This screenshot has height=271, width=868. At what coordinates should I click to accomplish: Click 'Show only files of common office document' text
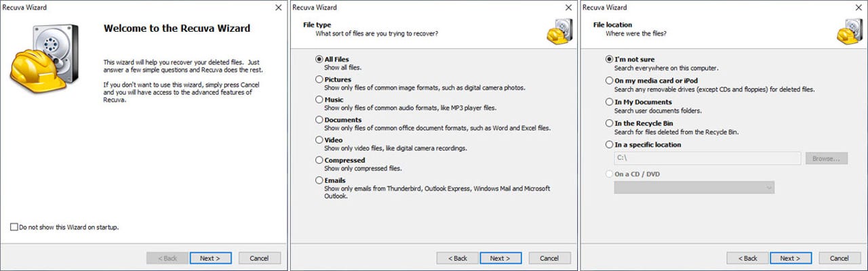pos(437,128)
